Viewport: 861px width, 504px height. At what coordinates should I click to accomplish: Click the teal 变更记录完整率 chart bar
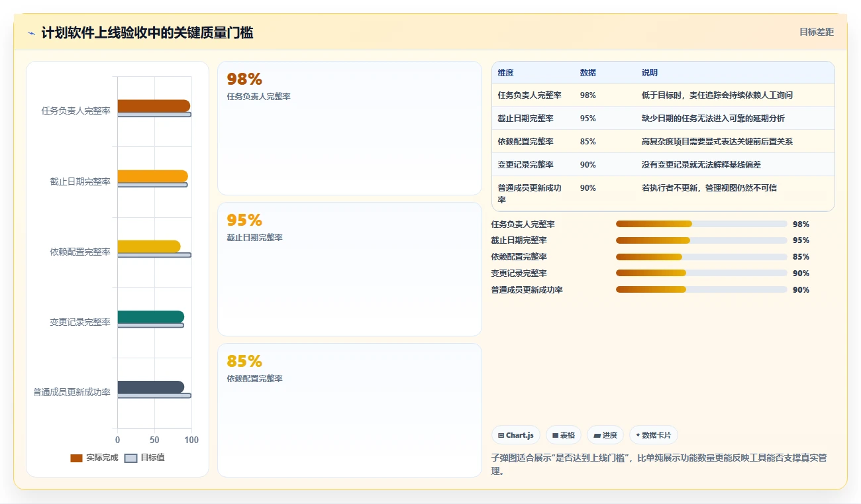[151, 317]
